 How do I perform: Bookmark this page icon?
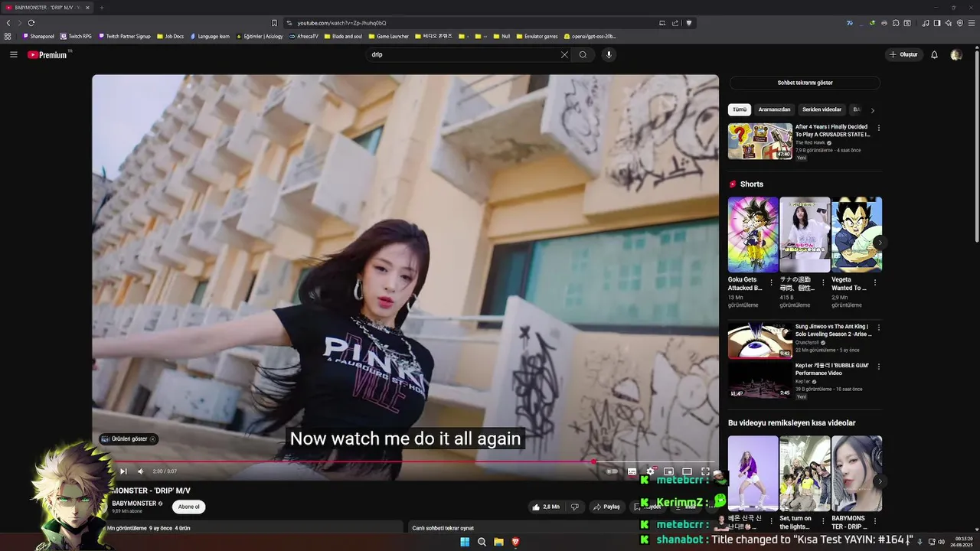(x=274, y=23)
